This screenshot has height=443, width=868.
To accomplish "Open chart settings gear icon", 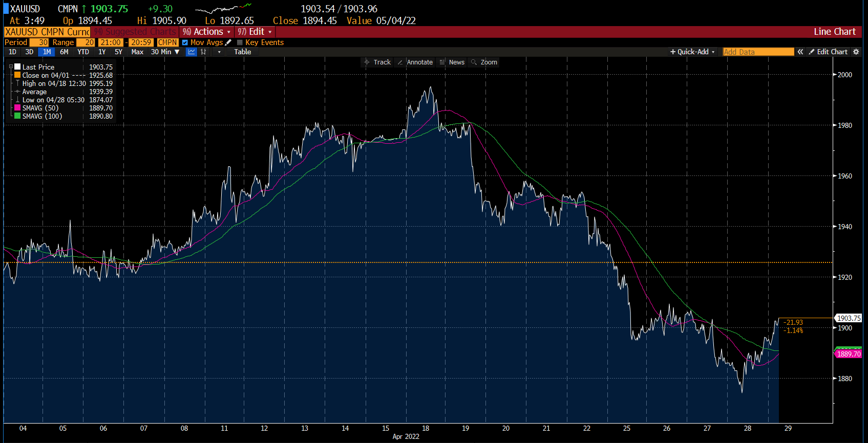I will coord(856,52).
